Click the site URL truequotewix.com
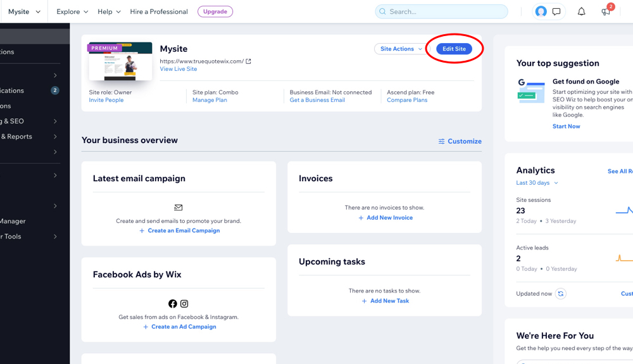This screenshot has height=364, width=633. (201, 61)
